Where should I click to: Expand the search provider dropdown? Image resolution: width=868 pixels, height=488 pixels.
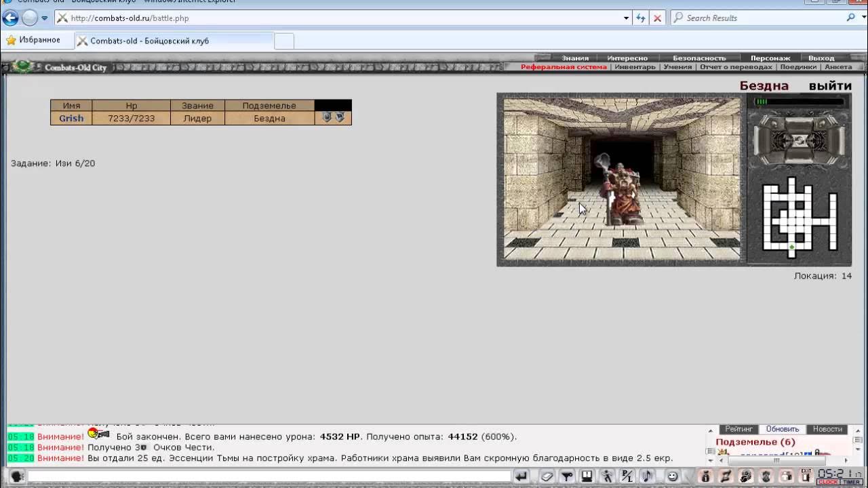863,18
